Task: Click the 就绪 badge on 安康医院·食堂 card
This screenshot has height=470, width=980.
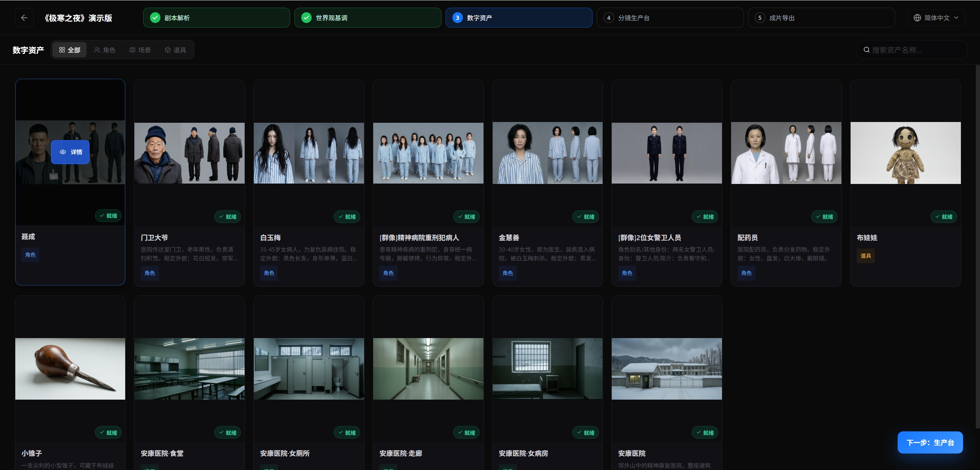Action: click(x=228, y=433)
